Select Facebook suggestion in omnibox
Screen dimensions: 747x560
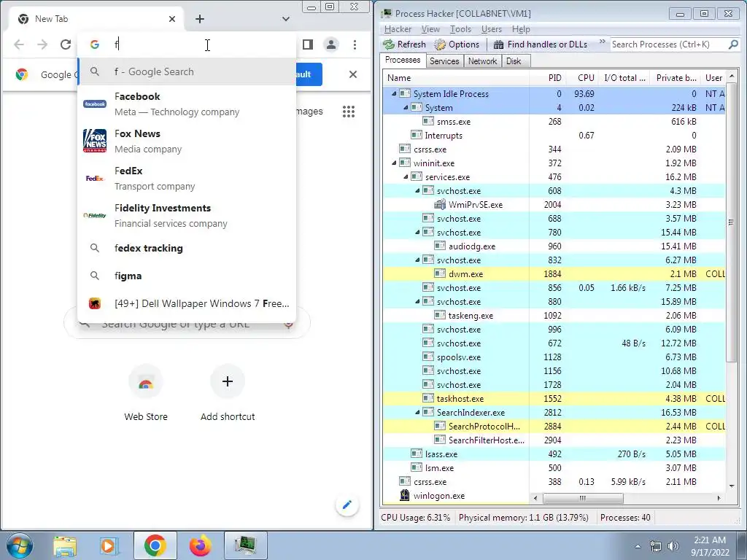tap(187, 104)
